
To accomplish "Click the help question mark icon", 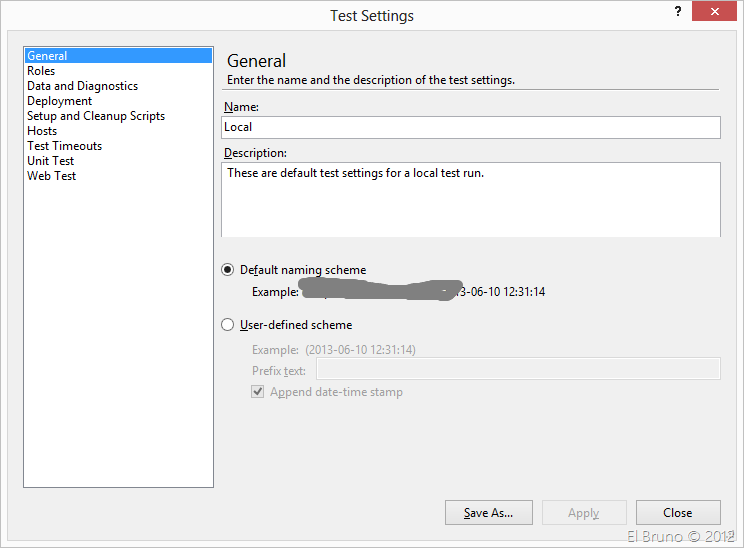I will tap(678, 11).
